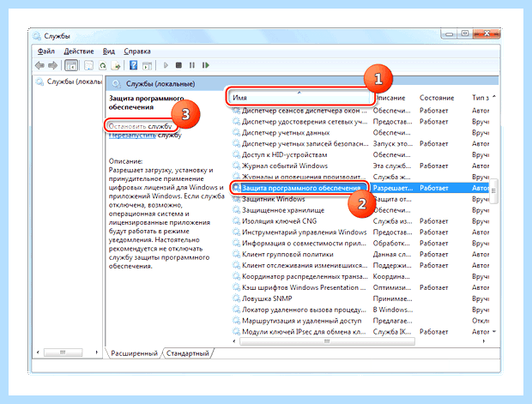Click gear icon beside Ловушка SNMP
The width and height of the screenshot is (532, 404).
coord(236,298)
